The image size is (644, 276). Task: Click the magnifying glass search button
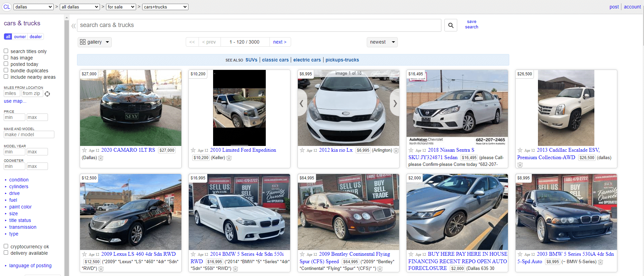pos(451,25)
